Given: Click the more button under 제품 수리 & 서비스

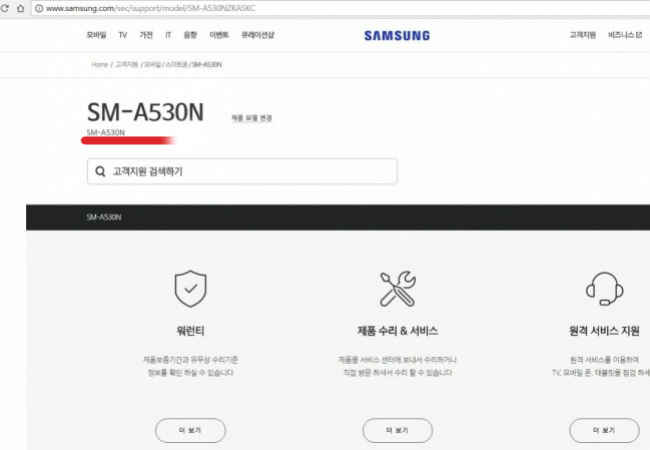Looking at the screenshot, I should 398,431.
